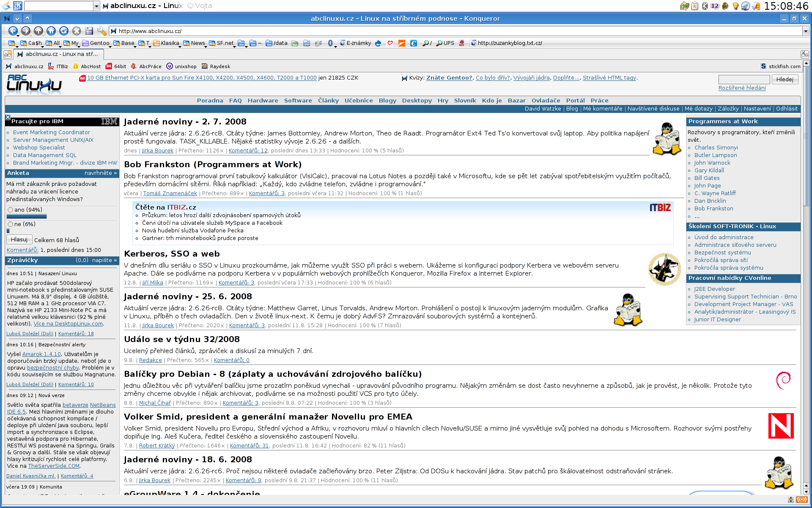Open the Software menu item
Image resolution: width=812 pixels, height=508 pixels.
298,101
